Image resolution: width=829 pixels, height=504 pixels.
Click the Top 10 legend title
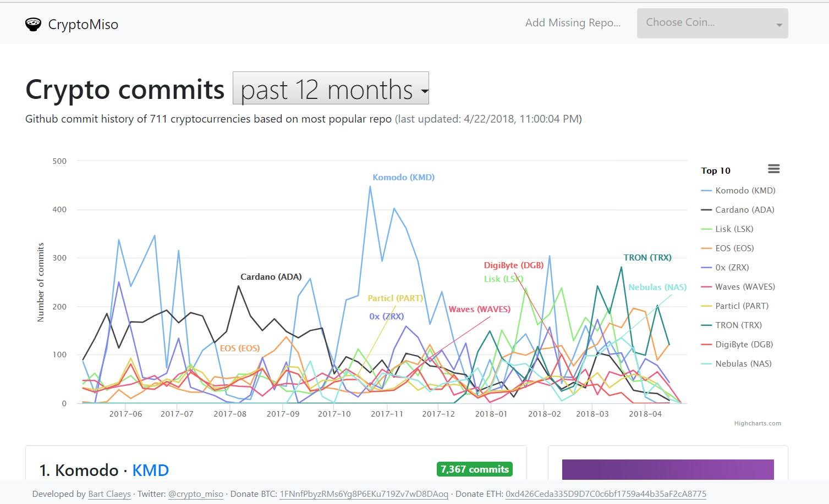click(716, 171)
